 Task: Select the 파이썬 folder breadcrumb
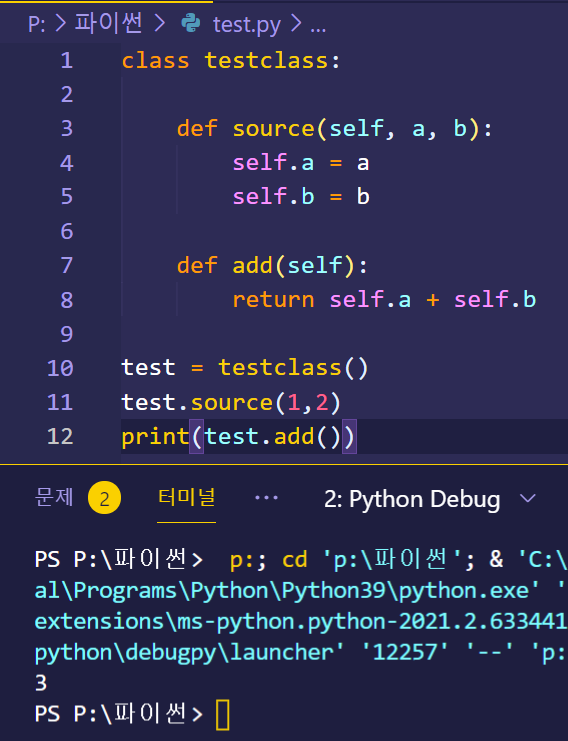(108, 23)
